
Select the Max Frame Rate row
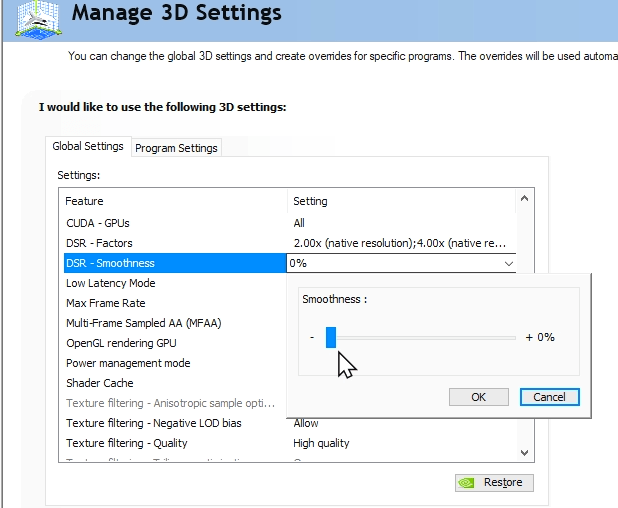click(x=175, y=303)
